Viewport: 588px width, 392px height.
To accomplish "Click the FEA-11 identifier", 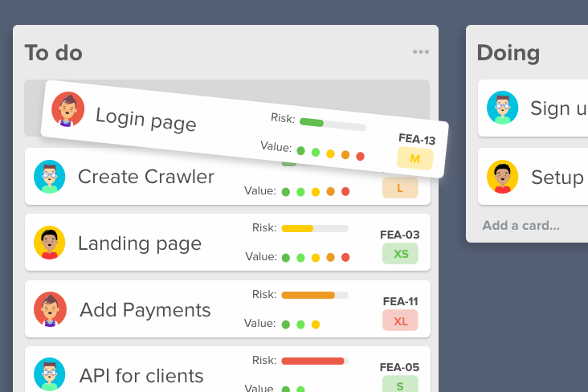I will (401, 301).
